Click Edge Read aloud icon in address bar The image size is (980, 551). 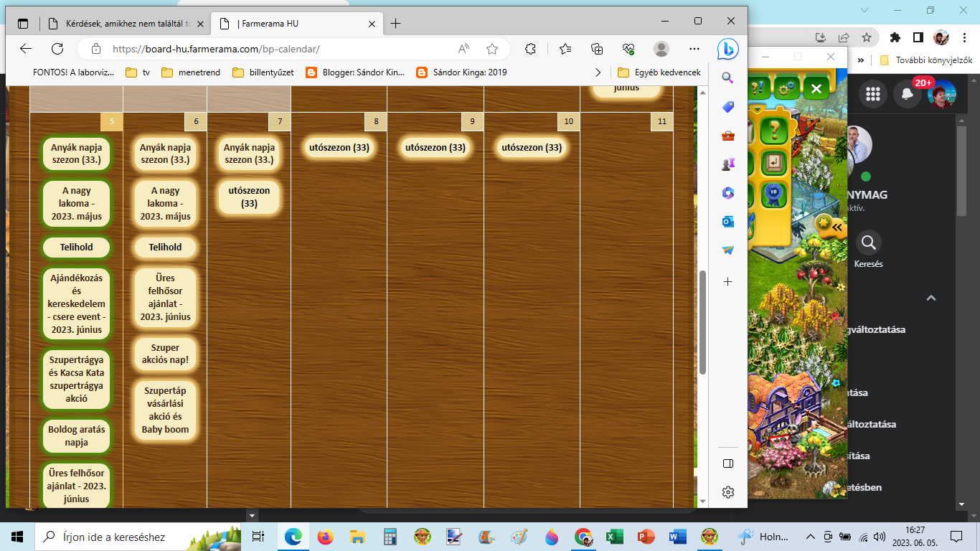click(x=464, y=49)
